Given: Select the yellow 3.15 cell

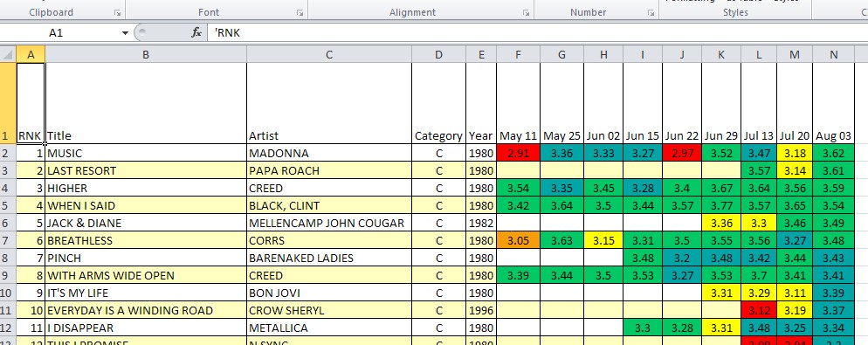Looking at the screenshot, I should click(603, 240).
